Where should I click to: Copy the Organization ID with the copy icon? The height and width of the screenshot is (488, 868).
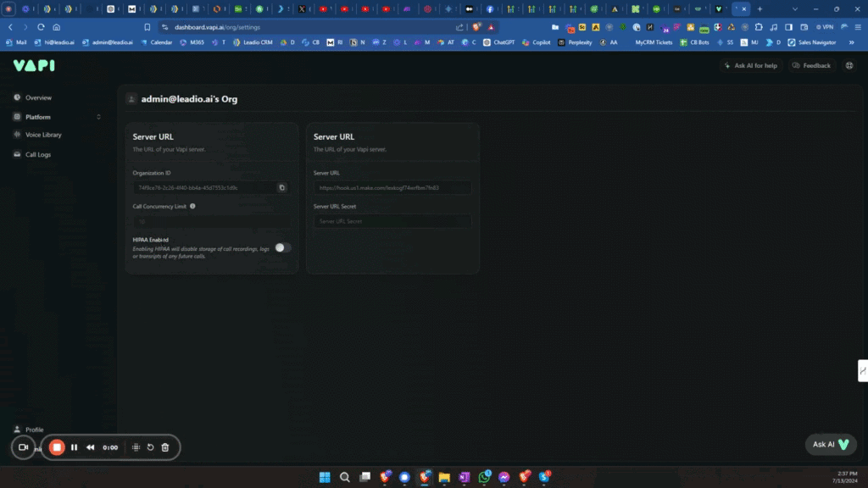pyautogui.click(x=282, y=187)
